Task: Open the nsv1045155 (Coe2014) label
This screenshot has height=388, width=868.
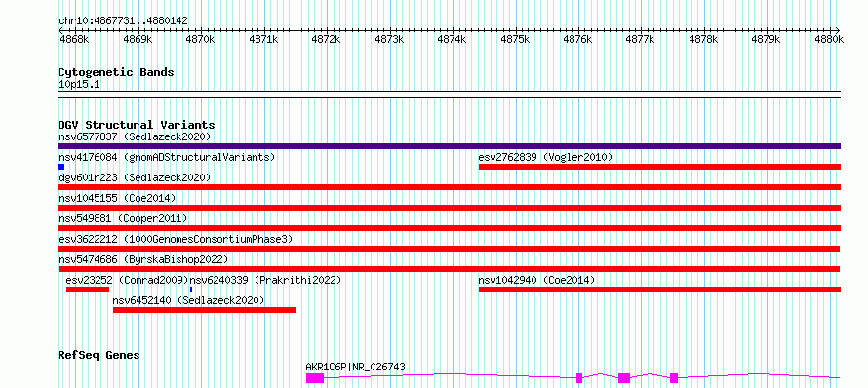Action: (117, 198)
